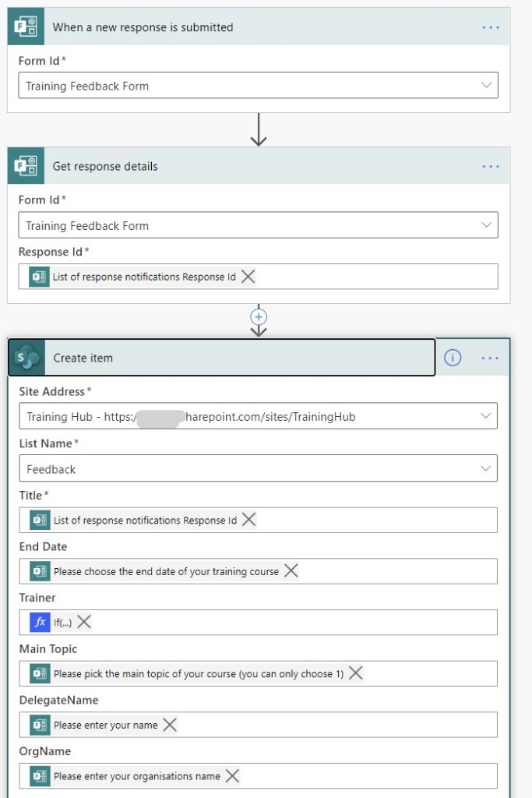Remove 'Please enter your name' token
The height and width of the screenshot is (798, 532).
click(x=169, y=725)
